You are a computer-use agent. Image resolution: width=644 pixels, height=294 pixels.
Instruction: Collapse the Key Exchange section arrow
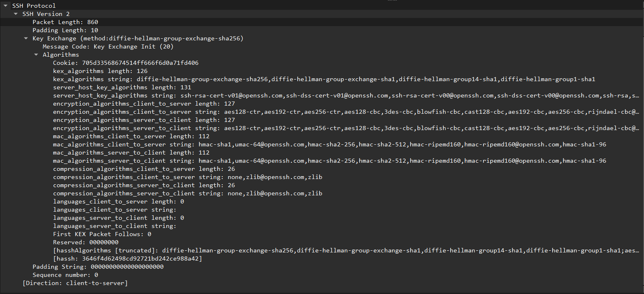(x=26, y=38)
